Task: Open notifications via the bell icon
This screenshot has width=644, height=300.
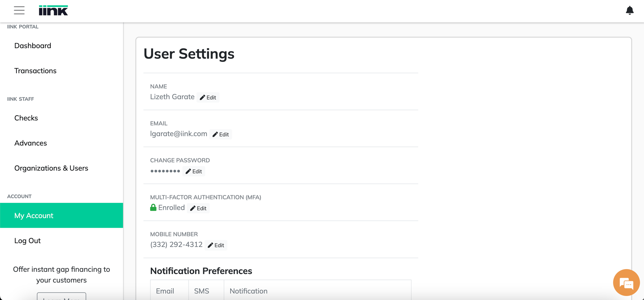Action: (629, 10)
